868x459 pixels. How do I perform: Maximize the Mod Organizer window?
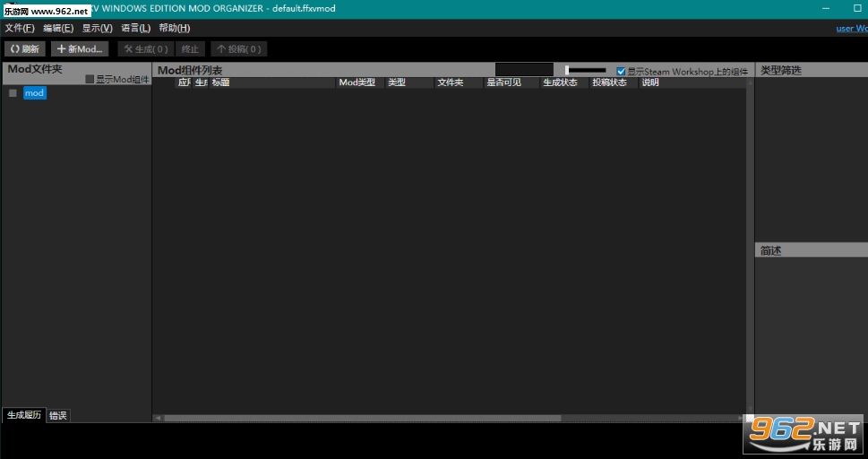(857, 8)
